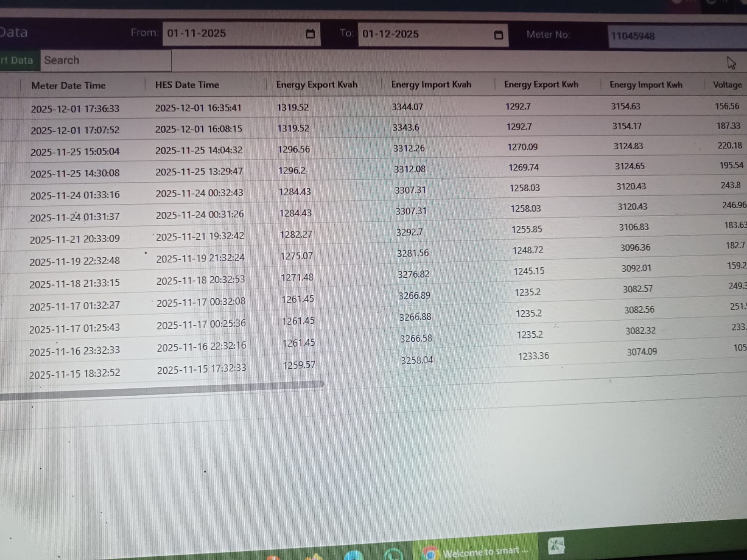This screenshot has height=560, width=747.
Task: Sort by the HES Date Time column header
Action: (x=187, y=85)
